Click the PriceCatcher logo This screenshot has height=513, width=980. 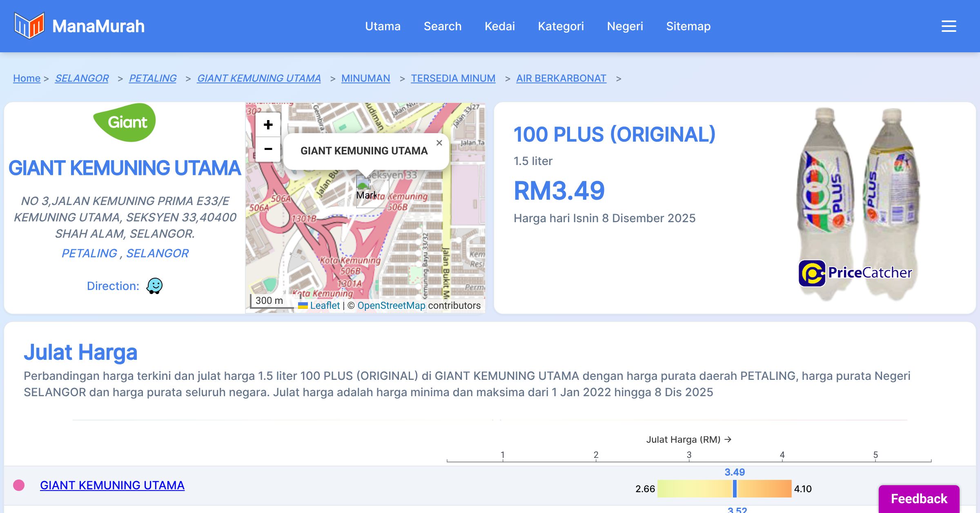point(855,273)
